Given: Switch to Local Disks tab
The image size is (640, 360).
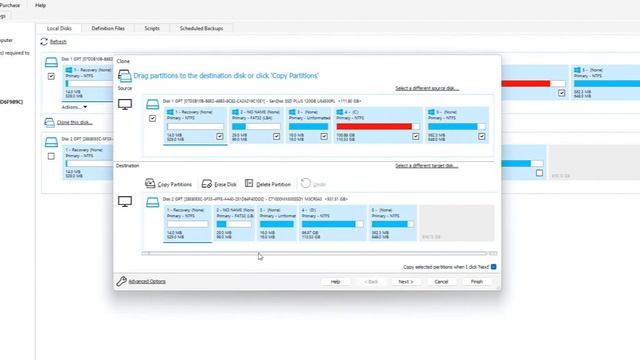Looking at the screenshot, I should coord(59,29).
